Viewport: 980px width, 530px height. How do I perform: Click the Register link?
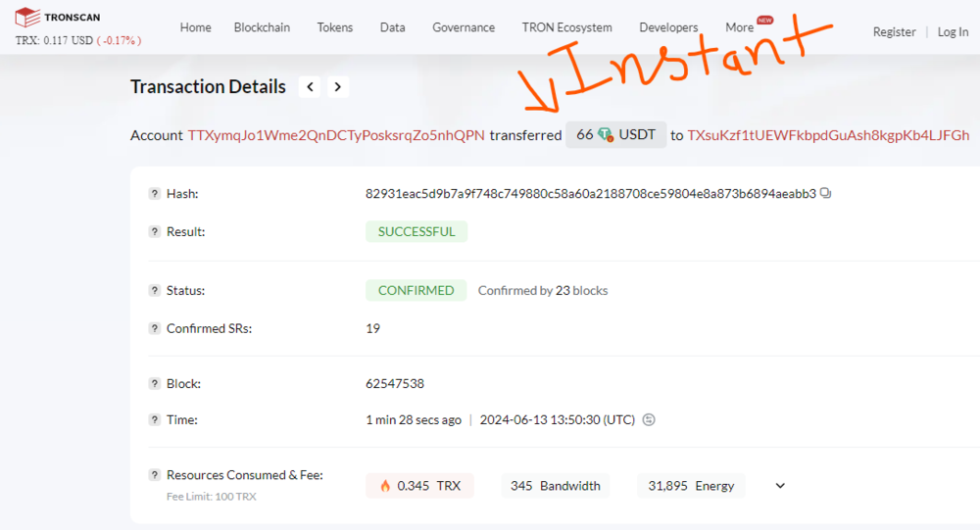(x=894, y=32)
